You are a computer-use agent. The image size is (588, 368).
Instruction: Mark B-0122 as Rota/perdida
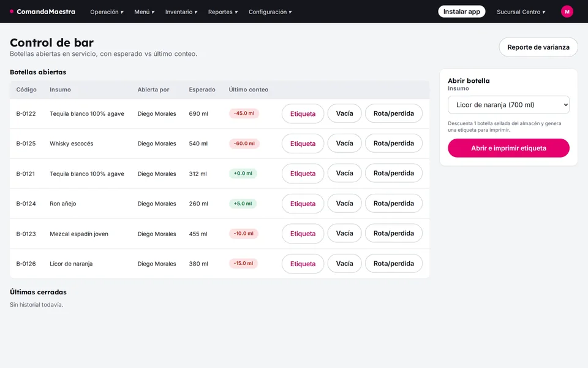(394, 113)
